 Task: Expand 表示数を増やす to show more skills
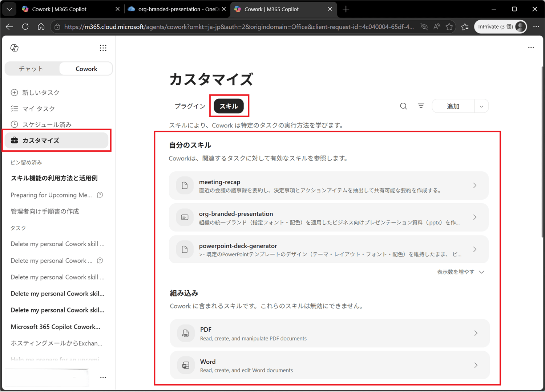(x=461, y=272)
